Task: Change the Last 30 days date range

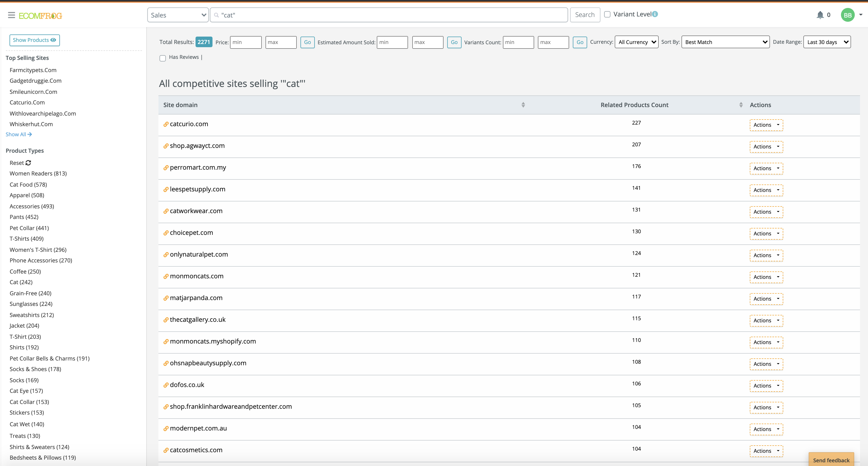Action: [x=827, y=42]
